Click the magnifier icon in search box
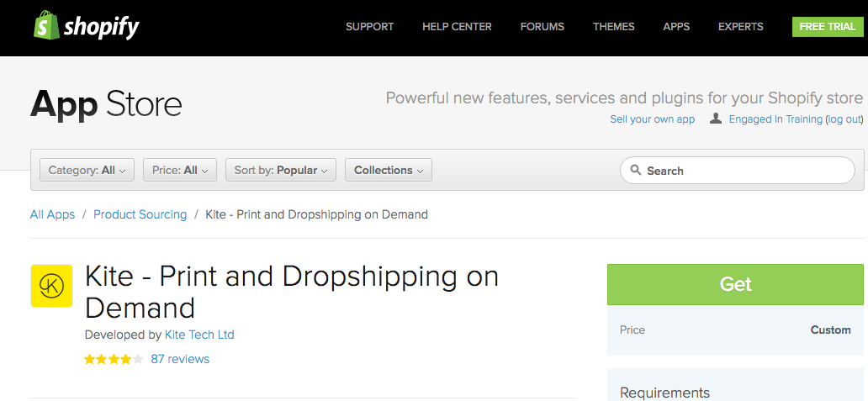Viewport: 868px width, 401px height. pyautogui.click(x=636, y=171)
